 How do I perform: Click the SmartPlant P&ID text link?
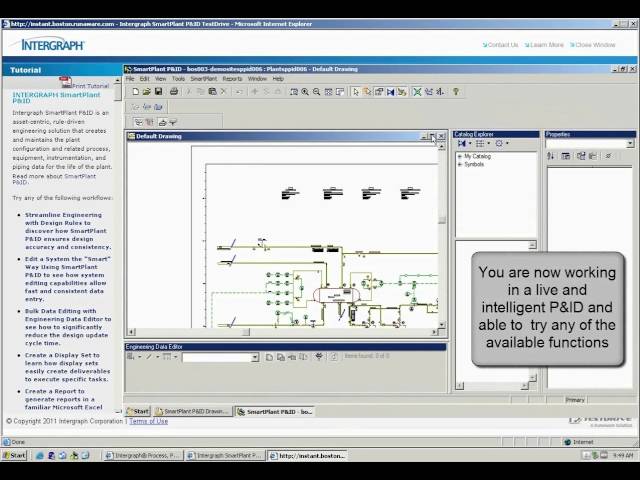coord(54,179)
